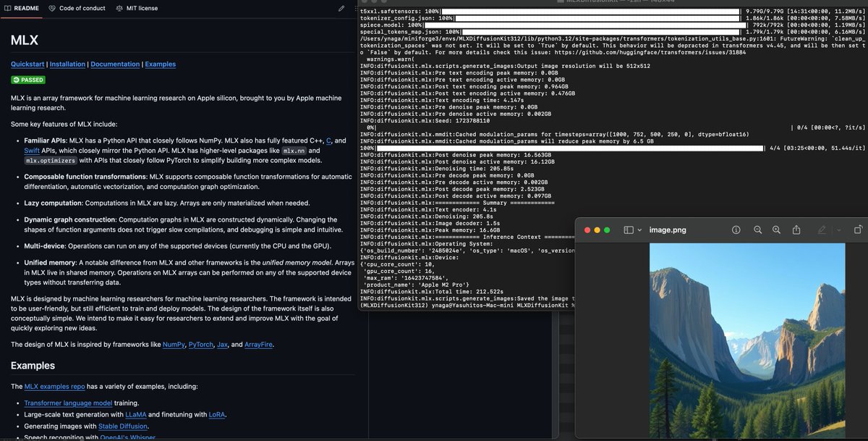Click the 'Unified memory' bullet title
Viewport: 868px width, 441px height.
[50, 262]
